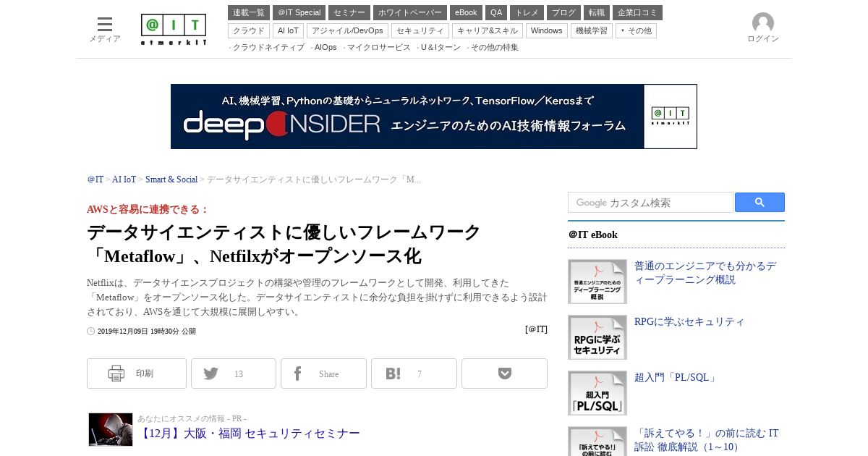The height and width of the screenshot is (456, 868).
Task: Click @IT breadcrumb link
Action: (95, 180)
